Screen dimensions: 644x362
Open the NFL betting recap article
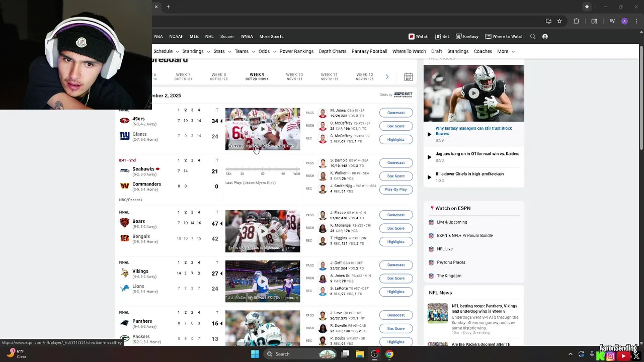tap(484, 308)
